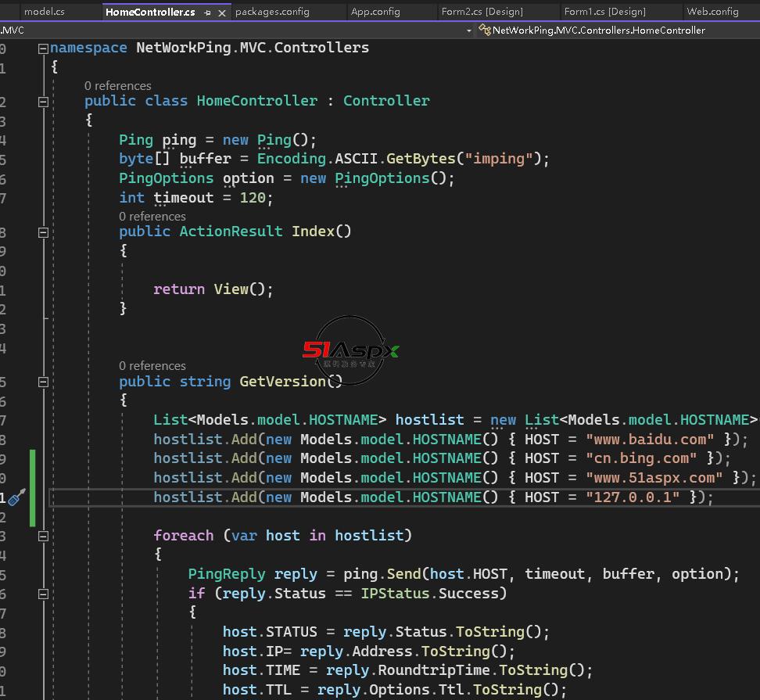Click the "www.51aspx.com" host string
This screenshot has height=700, width=760.
tap(654, 478)
